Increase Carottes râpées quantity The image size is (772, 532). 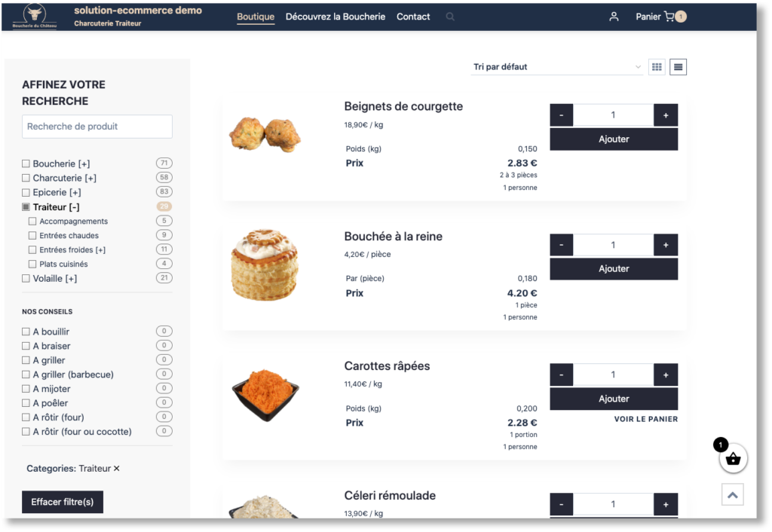[x=666, y=375]
